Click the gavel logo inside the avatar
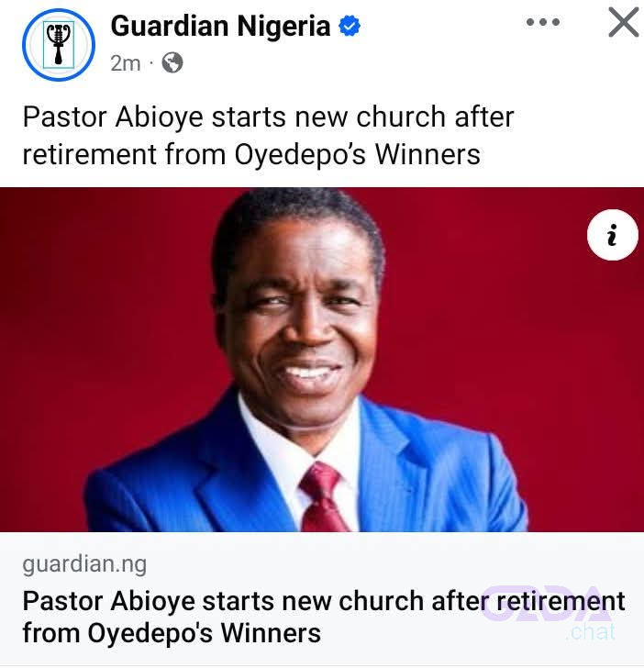This screenshot has height=668, width=644. (x=59, y=45)
